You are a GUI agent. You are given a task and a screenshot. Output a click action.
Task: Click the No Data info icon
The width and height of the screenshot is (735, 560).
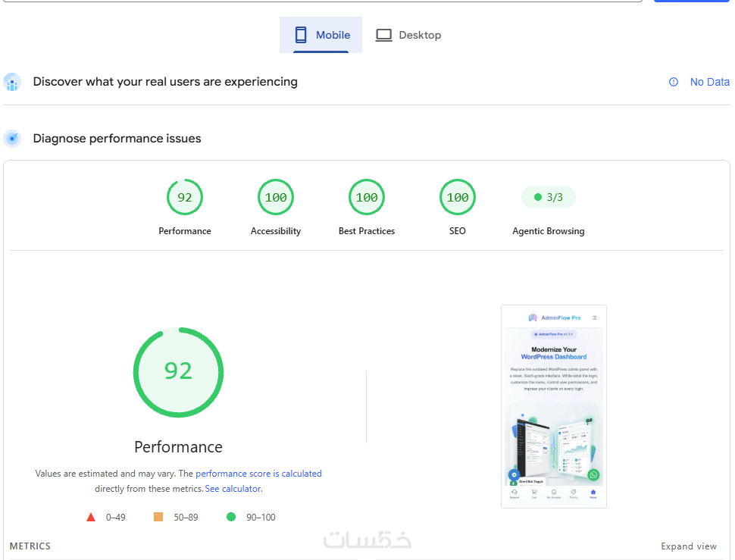674,82
